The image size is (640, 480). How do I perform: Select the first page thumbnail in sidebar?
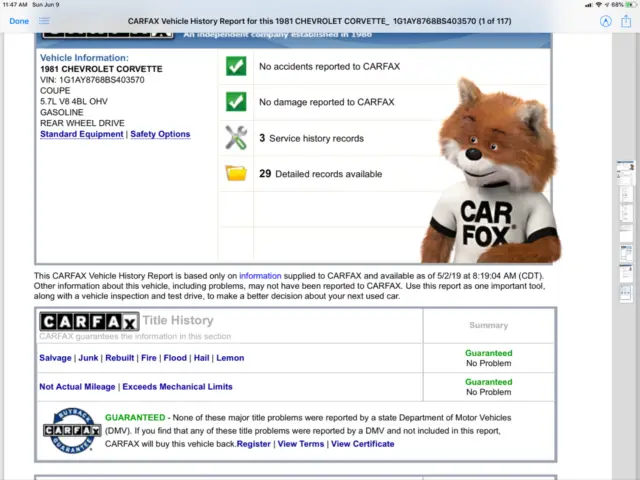point(625,171)
